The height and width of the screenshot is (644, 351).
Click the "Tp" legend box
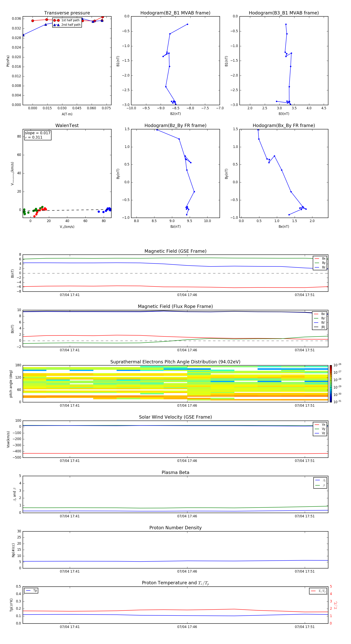(31, 591)
